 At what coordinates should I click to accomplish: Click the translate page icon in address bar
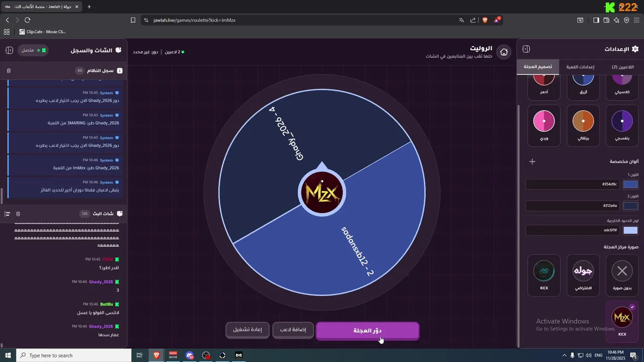[x=461, y=20]
